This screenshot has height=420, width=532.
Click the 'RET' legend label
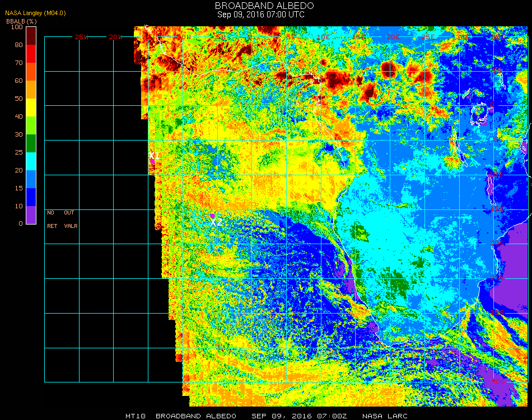[52, 226]
